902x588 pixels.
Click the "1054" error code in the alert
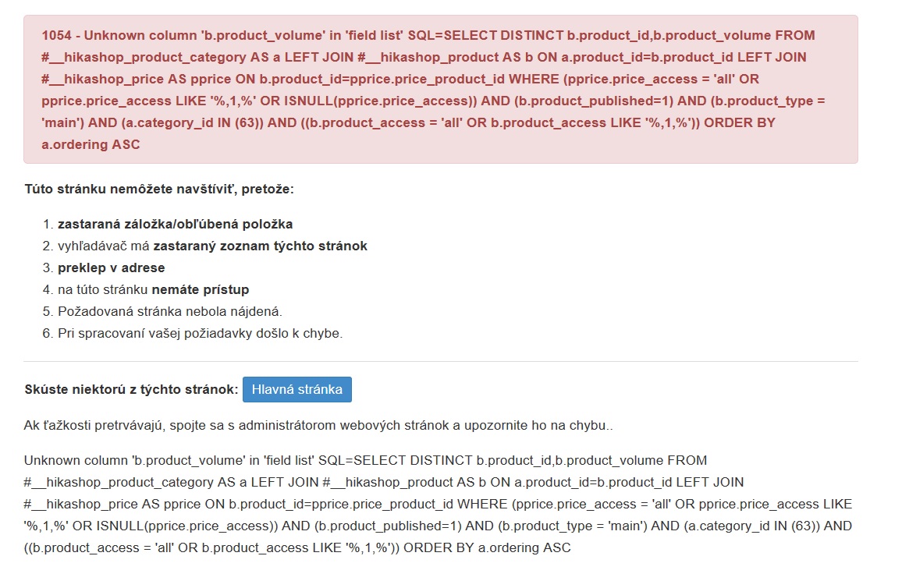point(56,36)
